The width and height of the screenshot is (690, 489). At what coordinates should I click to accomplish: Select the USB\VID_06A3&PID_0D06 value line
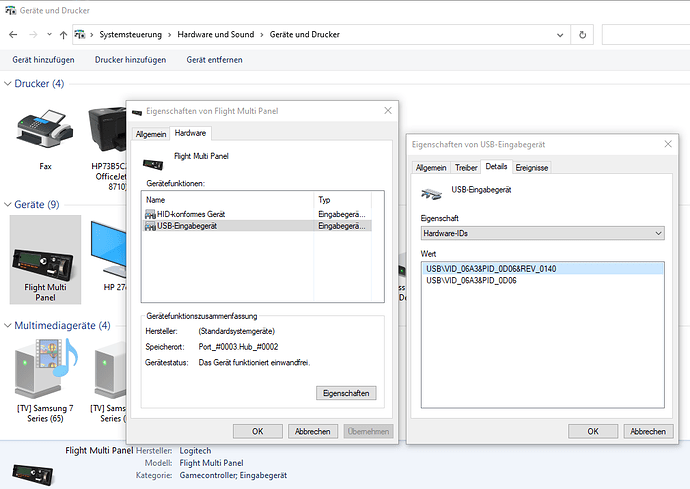(471, 281)
